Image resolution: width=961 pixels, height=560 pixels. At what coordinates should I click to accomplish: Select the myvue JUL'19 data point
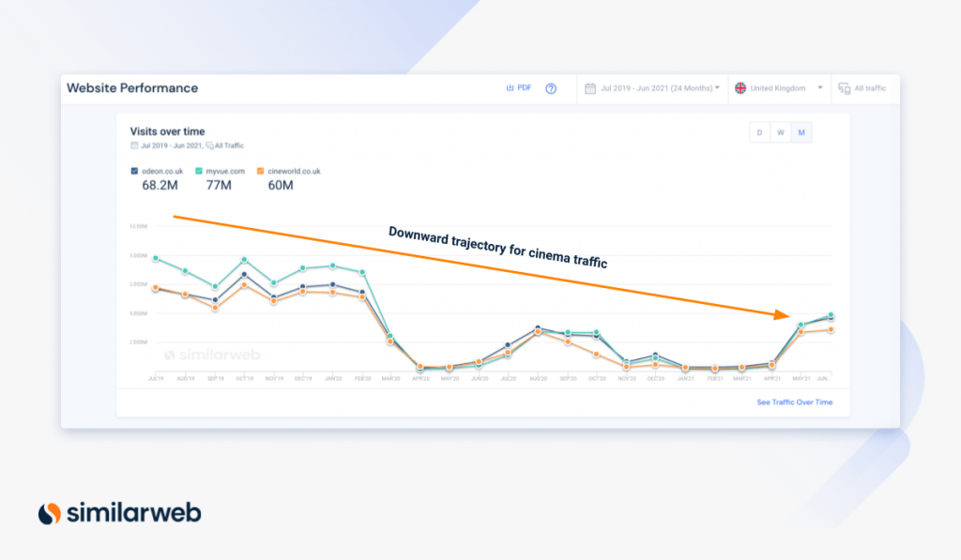(x=156, y=259)
